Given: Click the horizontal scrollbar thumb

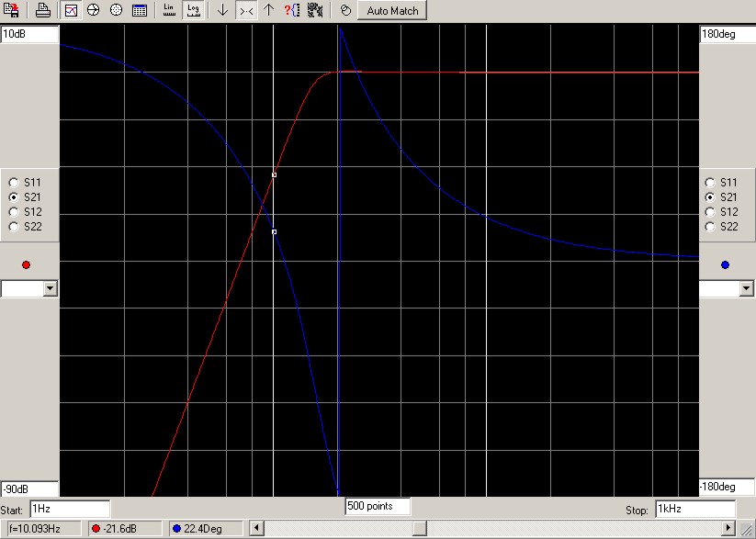Looking at the screenshot, I should click(420, 528).
